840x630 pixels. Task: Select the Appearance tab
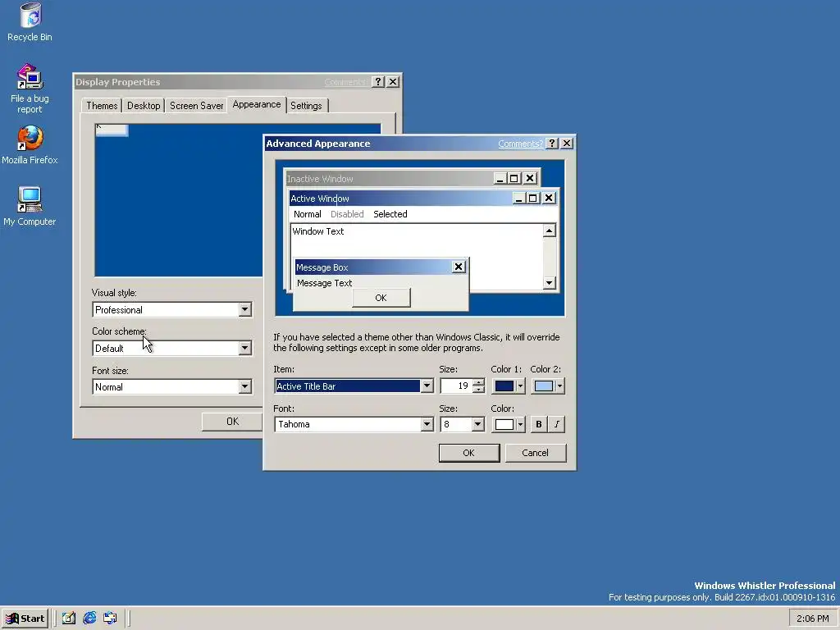coord(257,104)
